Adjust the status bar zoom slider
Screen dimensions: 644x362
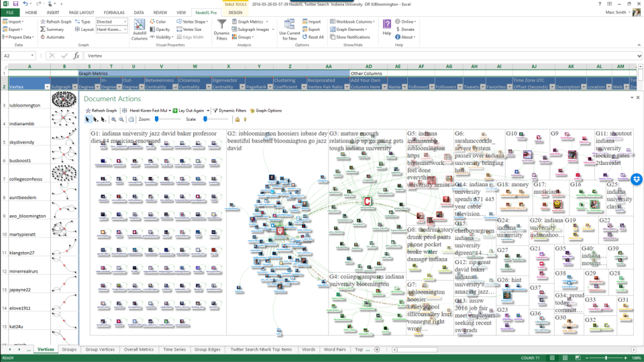tap(606, 358)
